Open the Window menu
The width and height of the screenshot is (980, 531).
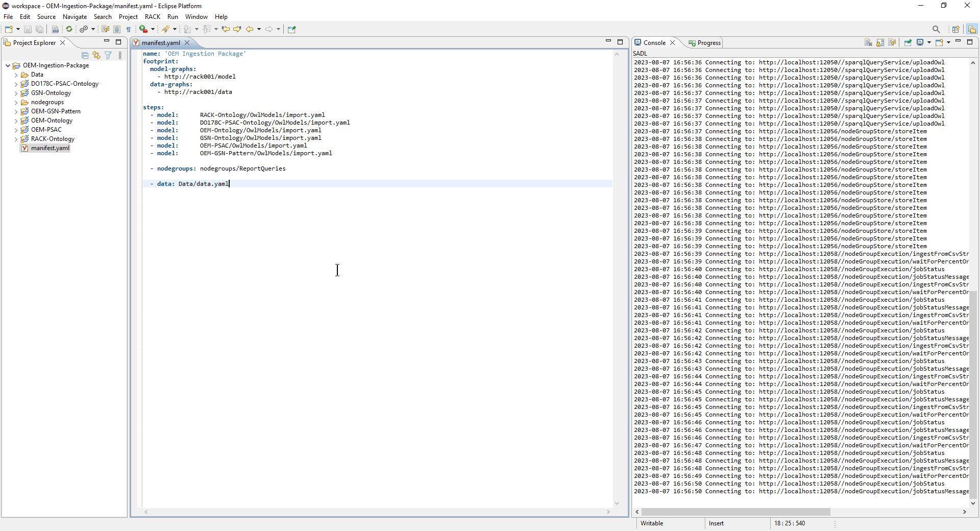197,17
